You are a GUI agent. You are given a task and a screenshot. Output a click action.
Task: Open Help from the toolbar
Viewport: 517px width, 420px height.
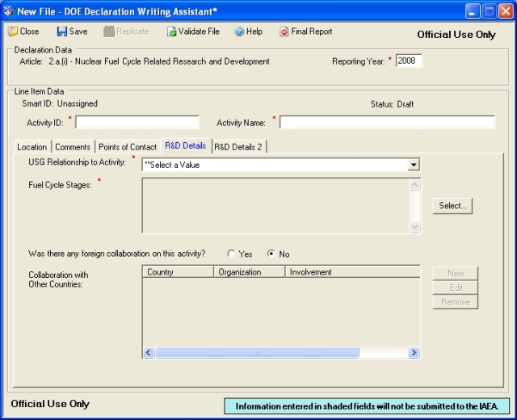pos(239,31)
